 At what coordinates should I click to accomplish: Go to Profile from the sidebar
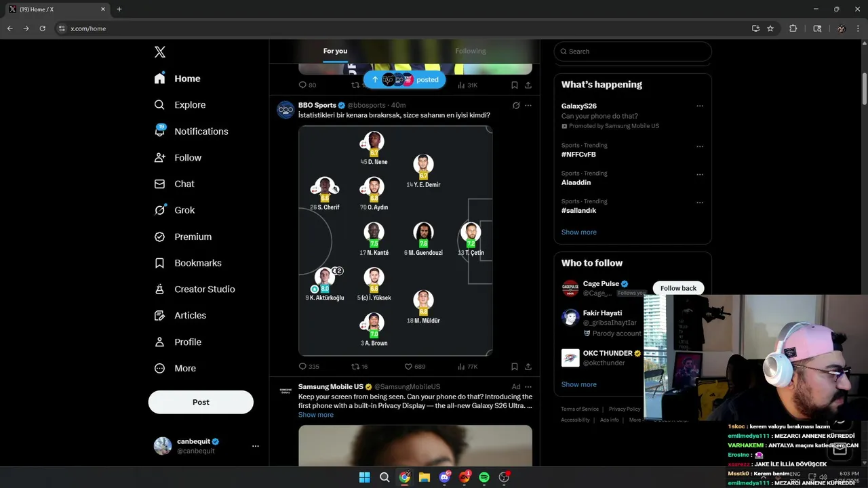[x=178, y=342]
